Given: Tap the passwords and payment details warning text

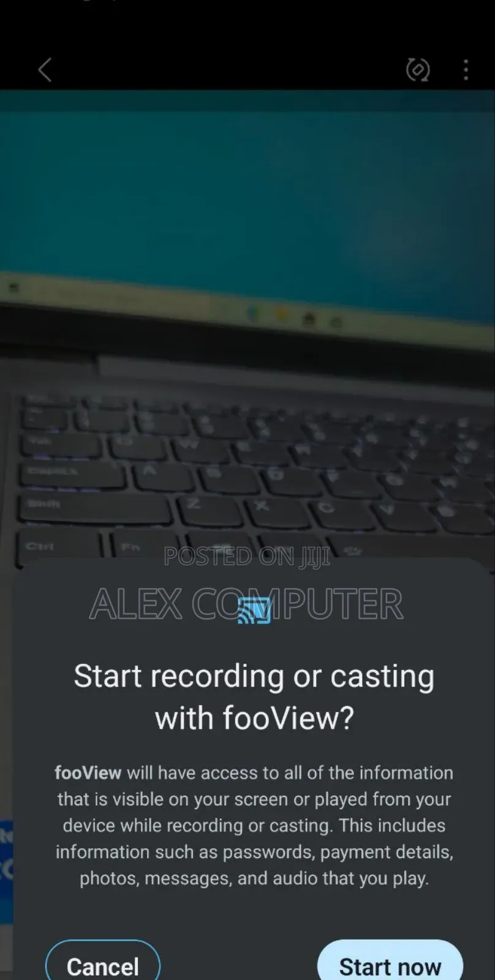Looking at the screenshot, I should point(254,852).
